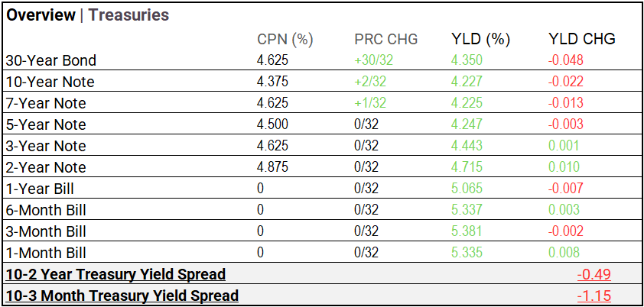Click the +30/32 price change cell

pos(374,60)
